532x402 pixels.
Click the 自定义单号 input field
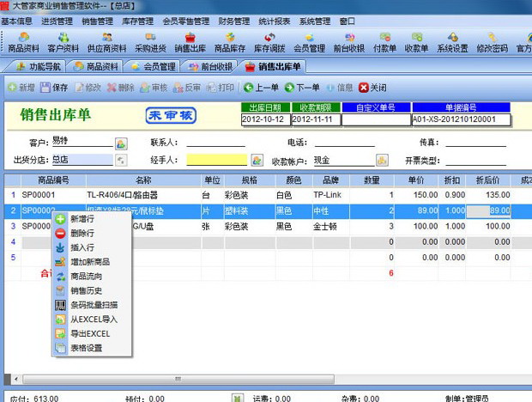377,119
